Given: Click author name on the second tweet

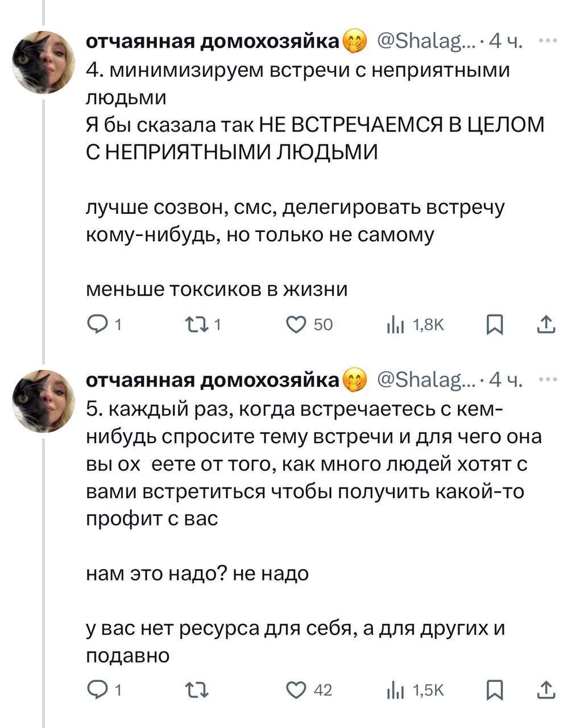Looking at the screenshot, I should (212, 380).
